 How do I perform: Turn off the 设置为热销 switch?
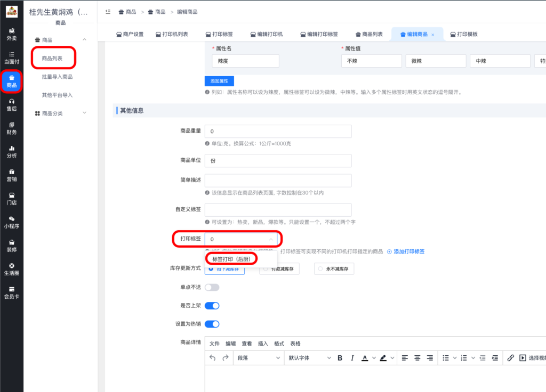click(212, 323)
